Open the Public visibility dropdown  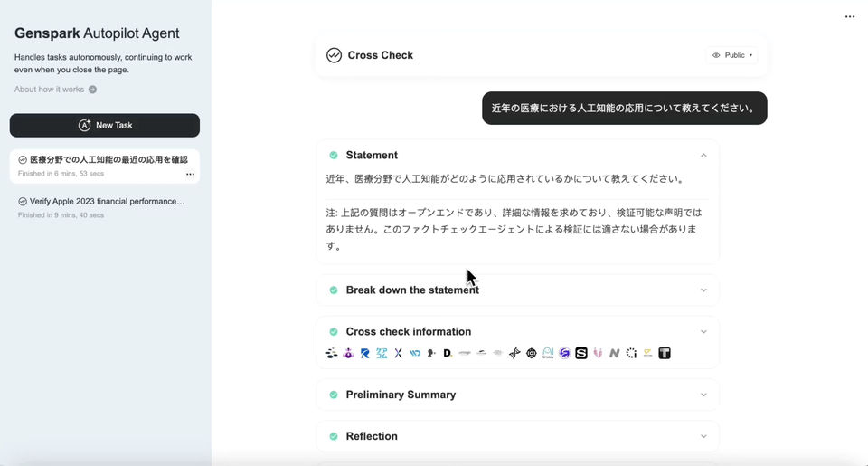[x=731, y=55]
